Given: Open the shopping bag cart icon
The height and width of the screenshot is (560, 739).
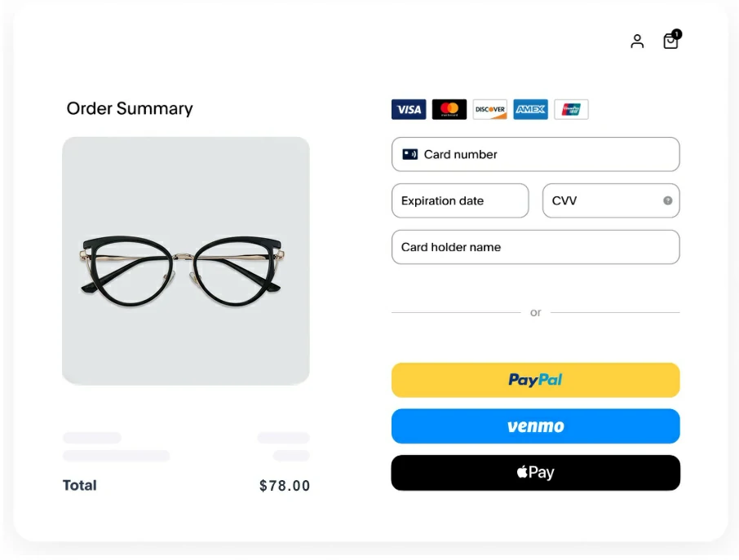Looking at the screenshot, I should click(x=670, y=41).
